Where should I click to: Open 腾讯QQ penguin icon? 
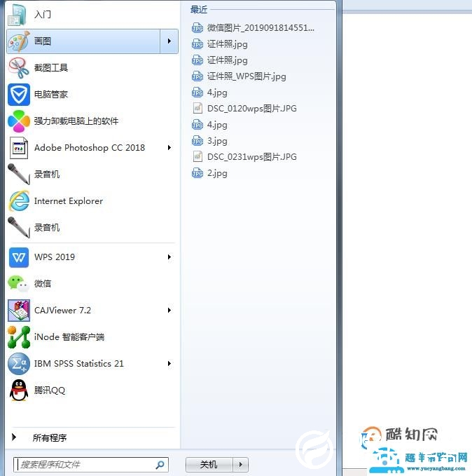(19, 390)
